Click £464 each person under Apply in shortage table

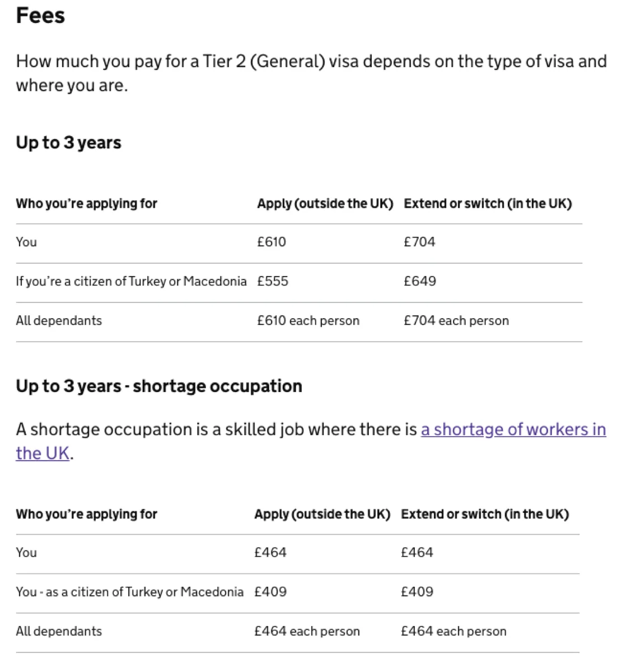click(x=307, y=632)
